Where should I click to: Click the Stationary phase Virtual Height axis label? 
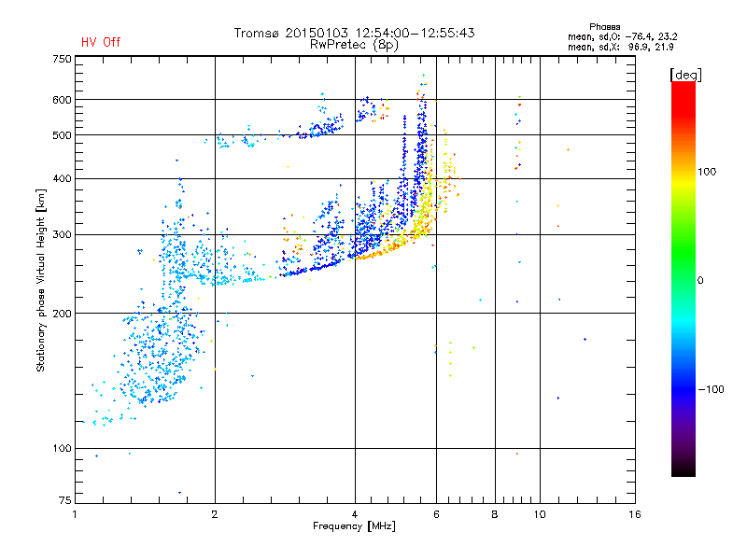point(41,280)
